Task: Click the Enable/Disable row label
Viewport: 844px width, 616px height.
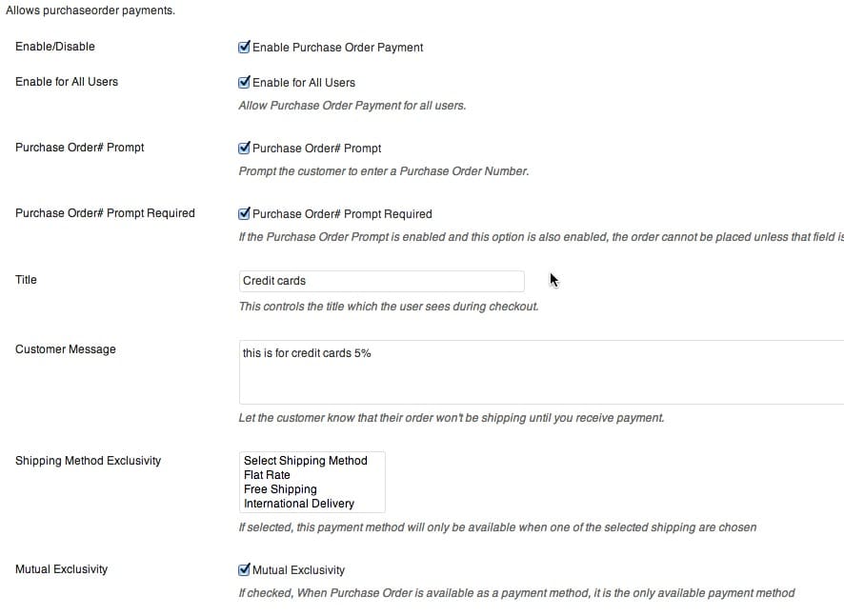Action: (55, 47)
